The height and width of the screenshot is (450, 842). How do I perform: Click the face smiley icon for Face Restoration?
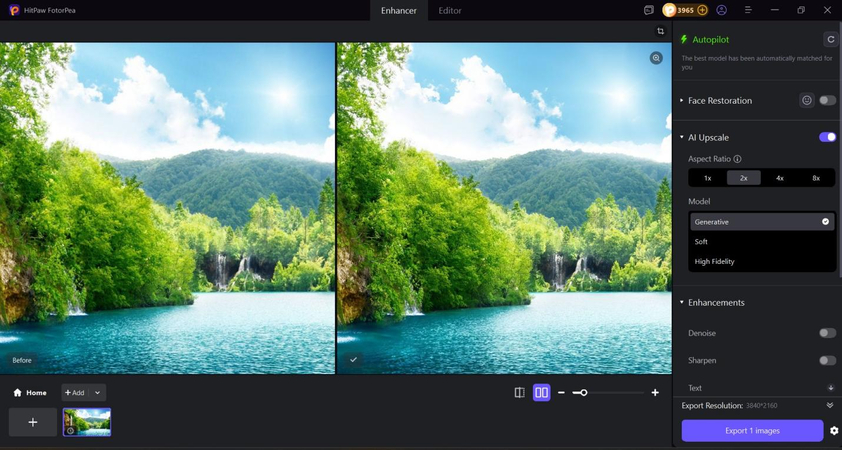pyautogui.click(x=807, y=100)
